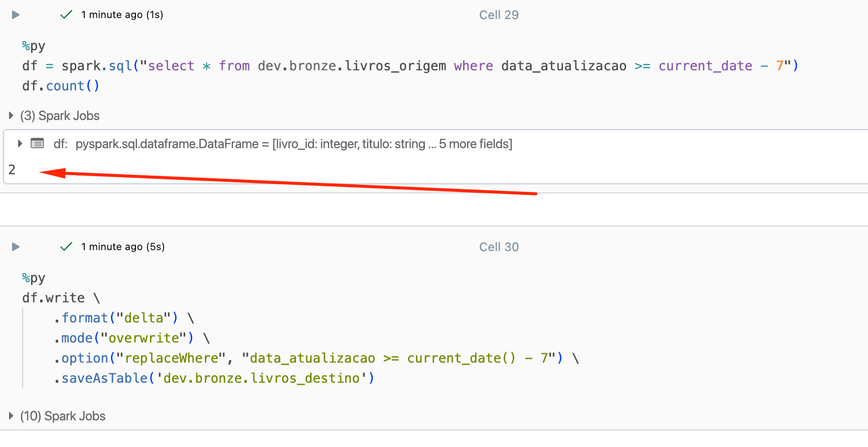This screenshot has width=868, height=447.
Task: Click the "1 minute ago (1s)" run timestamp
Action: click(122, 15)
